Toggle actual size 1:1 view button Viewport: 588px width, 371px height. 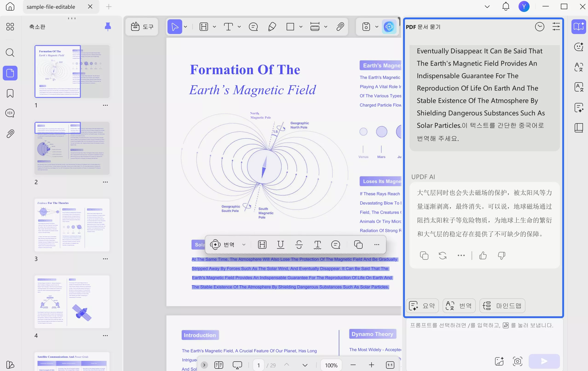point(390,365)
